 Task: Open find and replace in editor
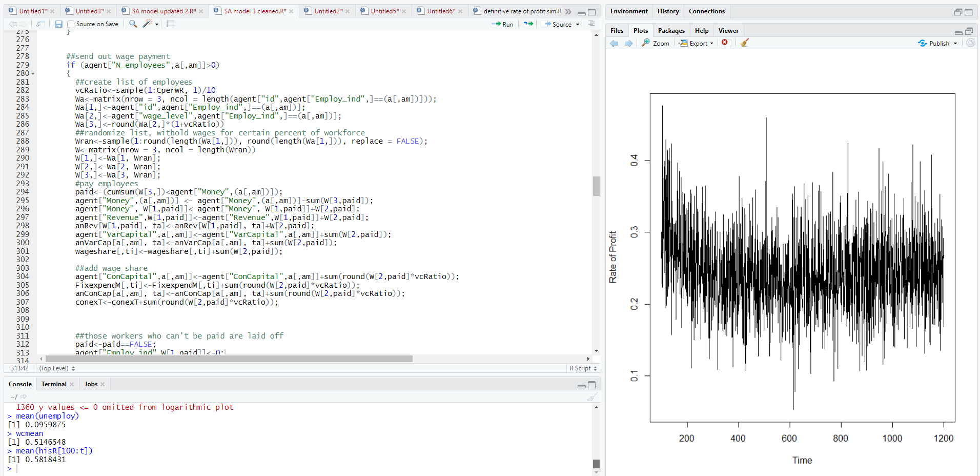tap(133, 24)
